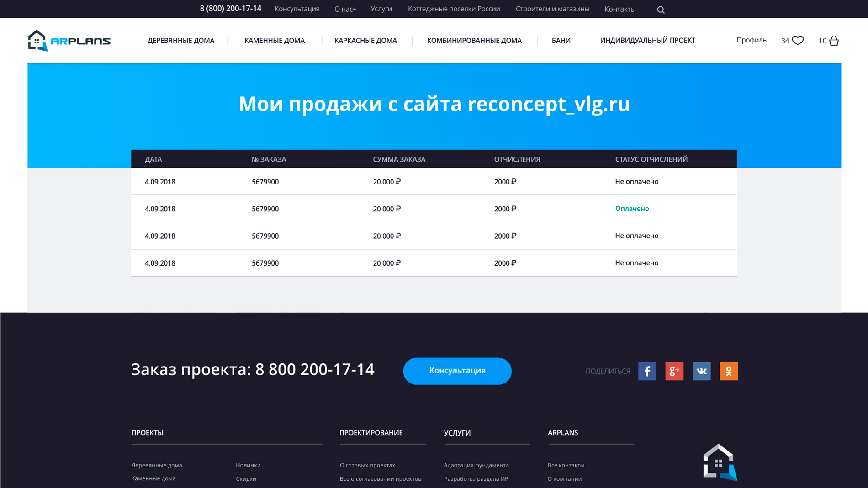Open the shopping basket icon
The height and width of the screenshot is (488, 868).
(x=834, y=41)
